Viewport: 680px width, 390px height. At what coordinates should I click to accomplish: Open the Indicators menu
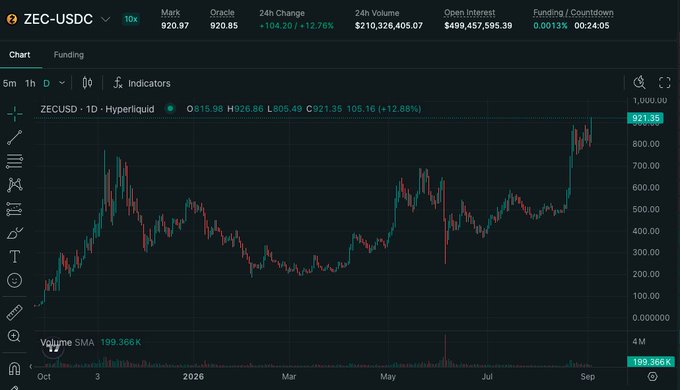142,83
